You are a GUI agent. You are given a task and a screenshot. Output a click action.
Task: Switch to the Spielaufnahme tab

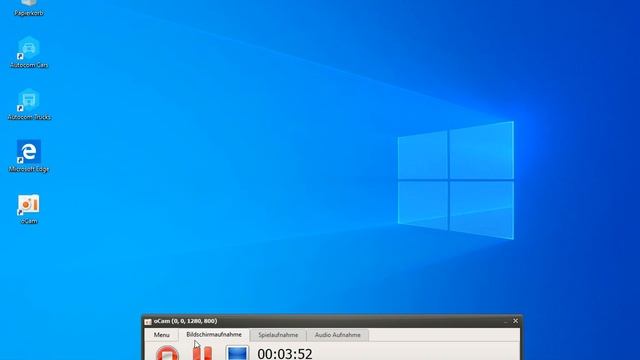pos(278,335)
